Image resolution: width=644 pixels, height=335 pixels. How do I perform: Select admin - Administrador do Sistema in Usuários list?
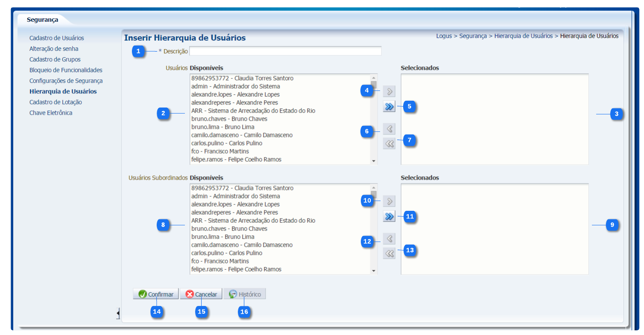[236, 87]
